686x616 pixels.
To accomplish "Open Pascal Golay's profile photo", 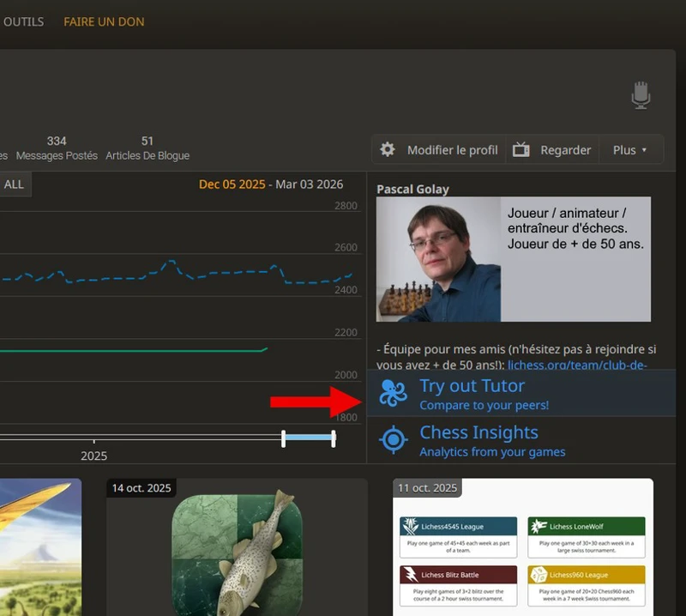I will [438, 259].
